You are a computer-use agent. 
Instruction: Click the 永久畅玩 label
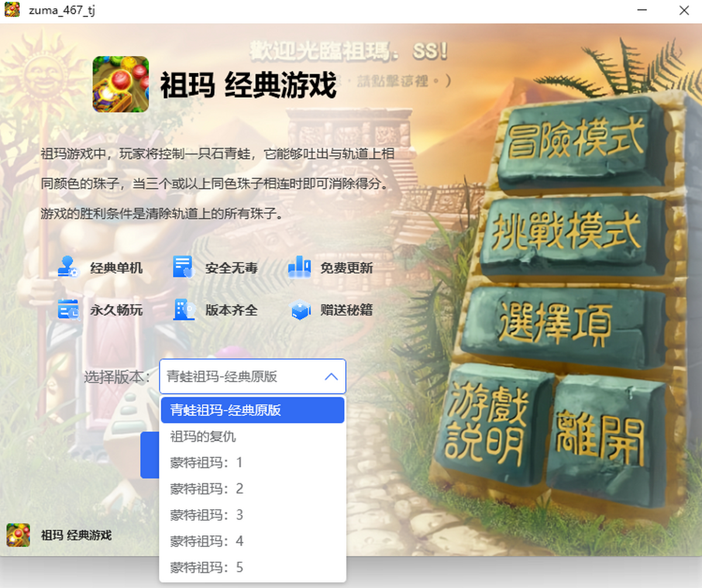coord(116,310)
